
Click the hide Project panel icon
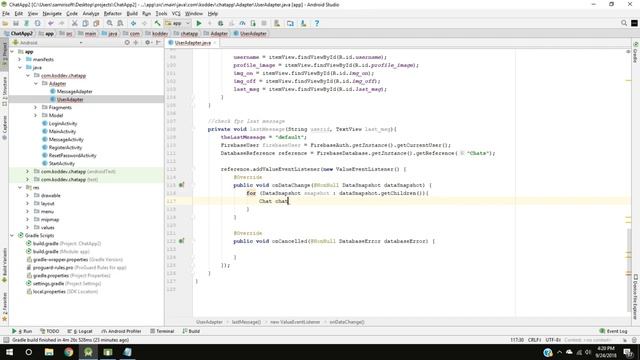(158, 42)
